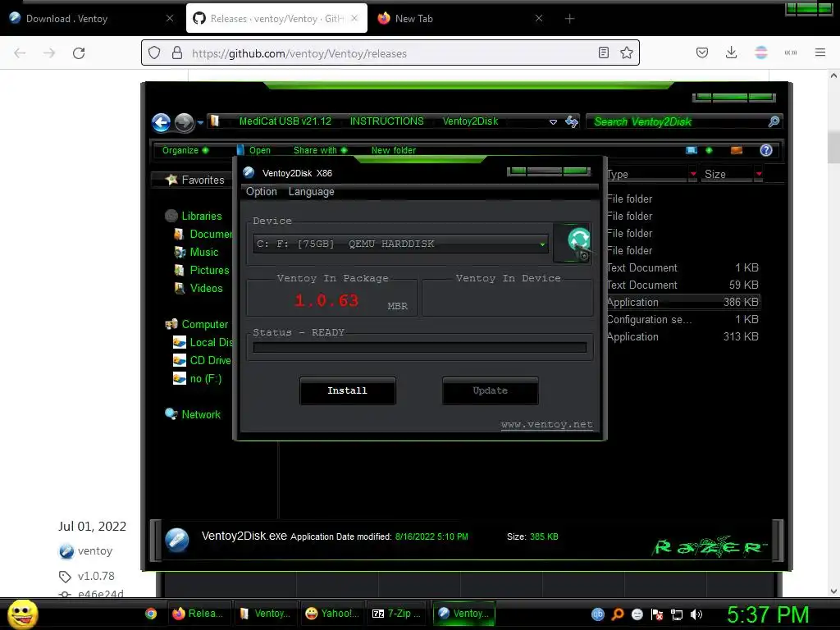The width and height of the screenshot is (840, 630).
Task: Click the site shield tracking protection icon
Action: [154, 53]
